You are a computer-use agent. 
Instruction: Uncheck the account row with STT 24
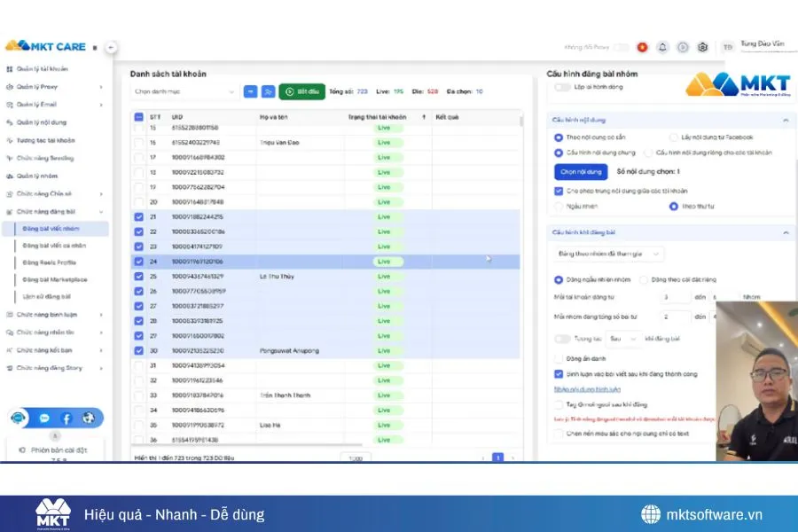[138, 262]
